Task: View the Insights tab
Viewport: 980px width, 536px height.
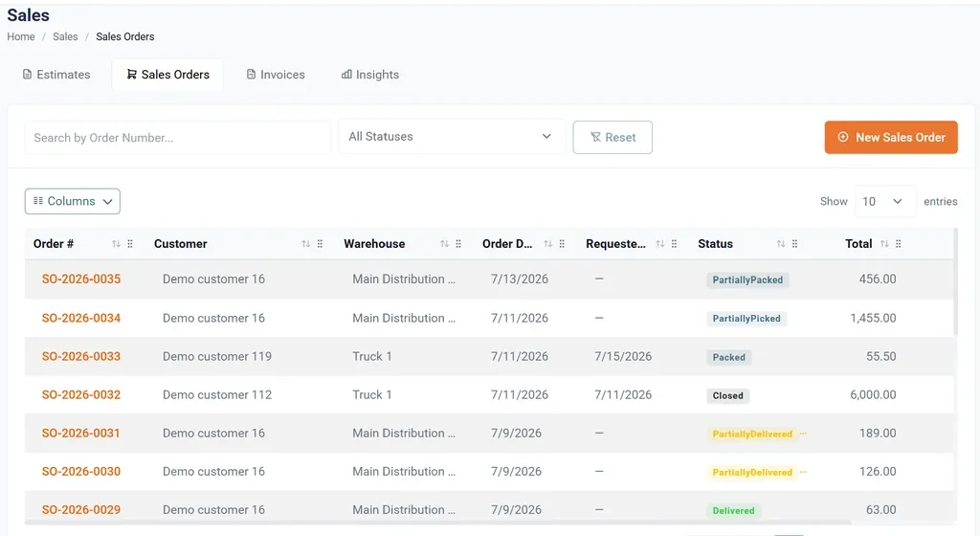Action: (x=370, y=75)
